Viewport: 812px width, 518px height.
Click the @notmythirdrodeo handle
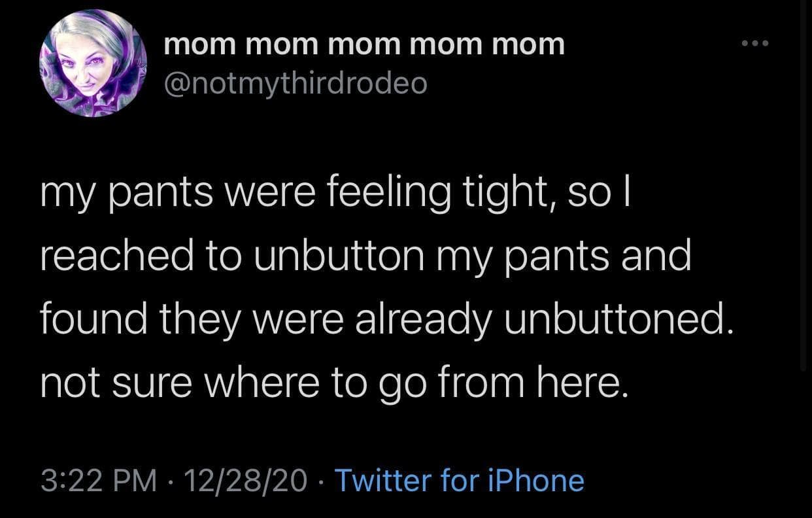(296, 83)
